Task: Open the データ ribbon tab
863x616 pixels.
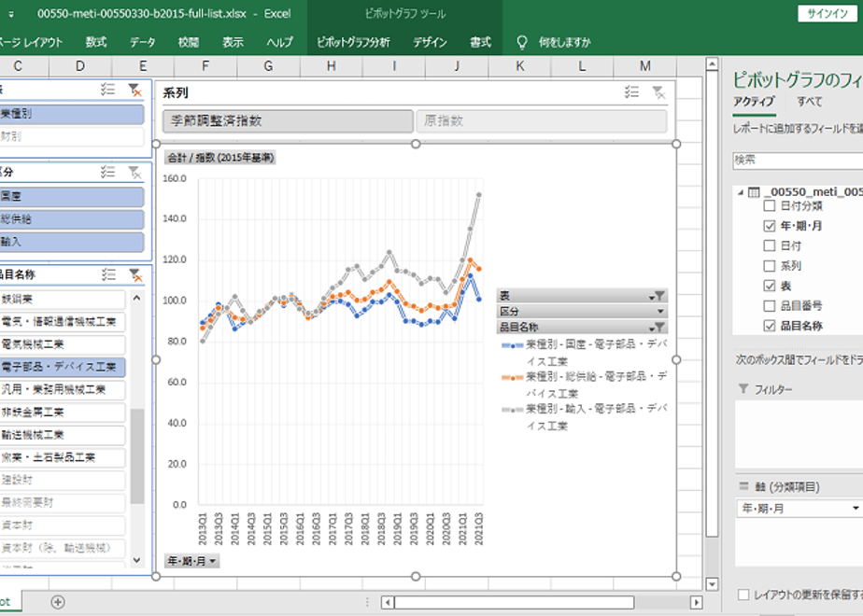Action: tap(142, 42)
